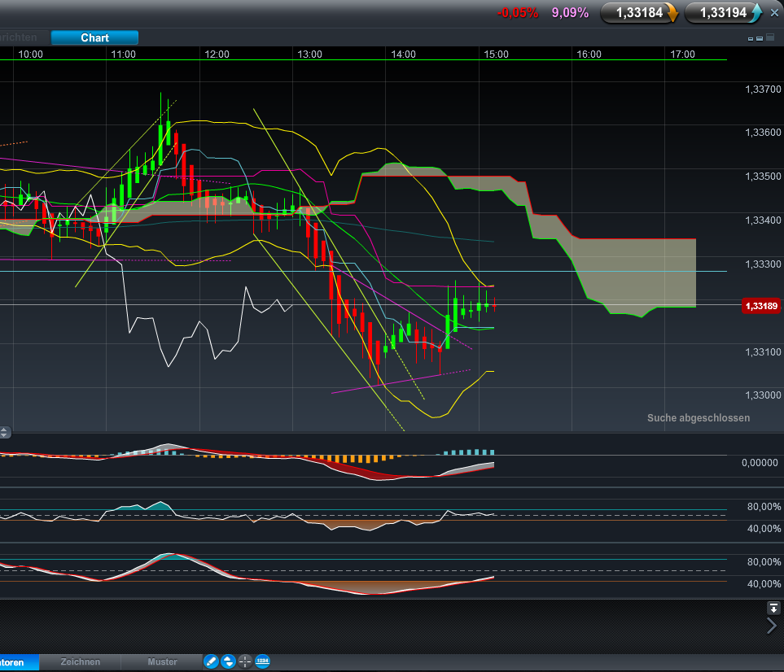Click the large chart layout icon top right
Screen dimensions: 784x672
point(770,37)
